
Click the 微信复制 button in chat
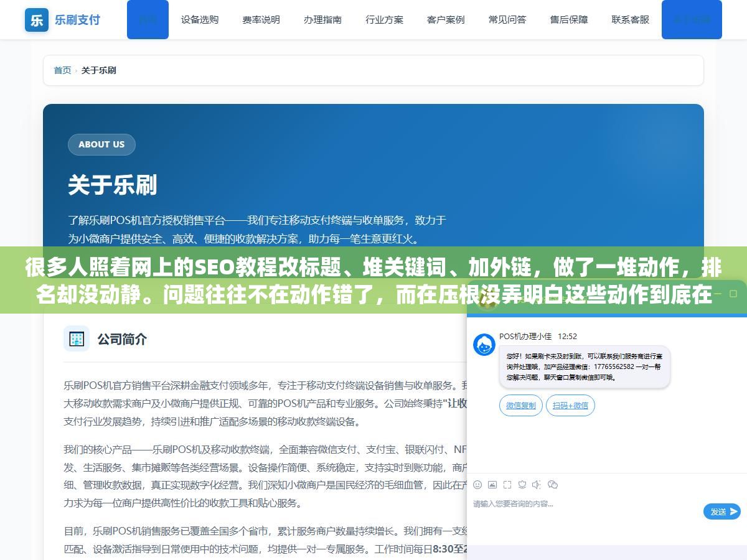(x=521, y=405)
